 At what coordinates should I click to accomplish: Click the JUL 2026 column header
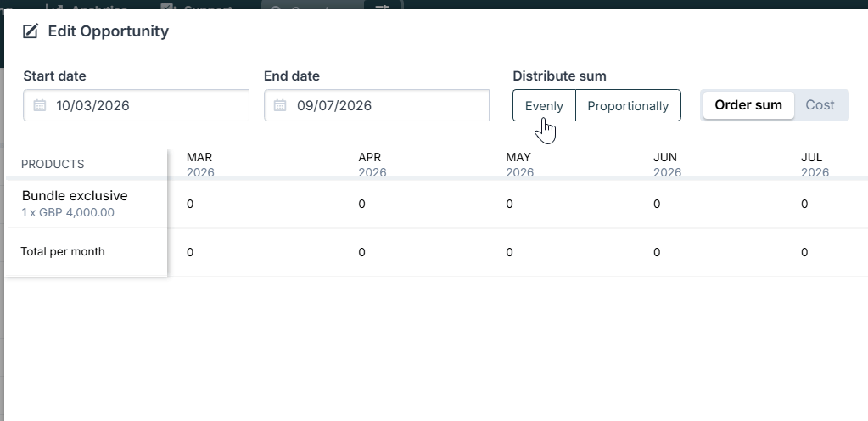click(x=815, y=164)
